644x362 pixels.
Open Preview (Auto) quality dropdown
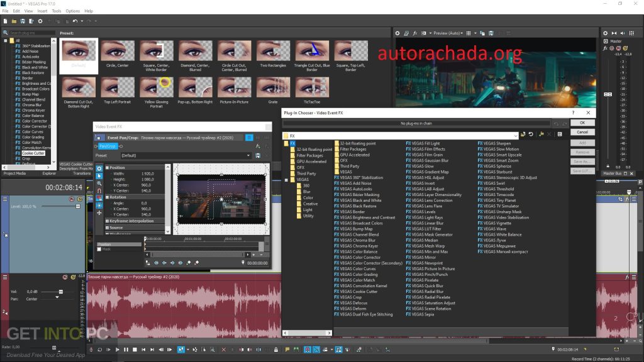click(448, 33)
